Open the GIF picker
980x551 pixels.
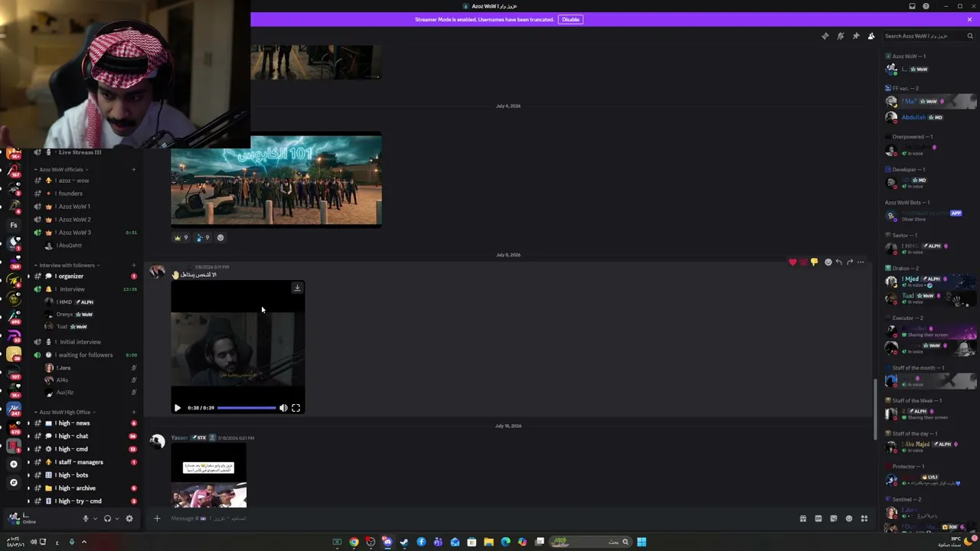818,518
